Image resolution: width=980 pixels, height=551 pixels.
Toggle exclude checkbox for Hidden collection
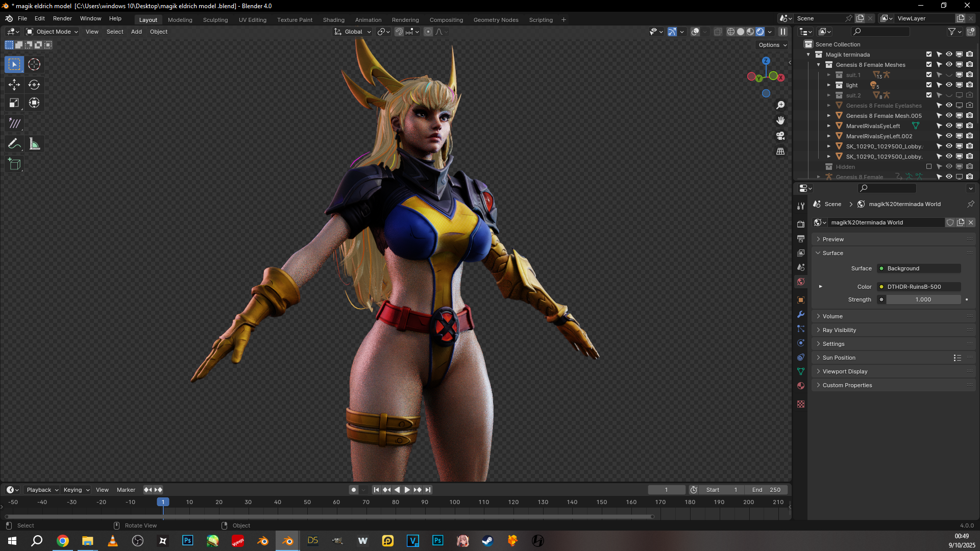[x=929, y=167]
